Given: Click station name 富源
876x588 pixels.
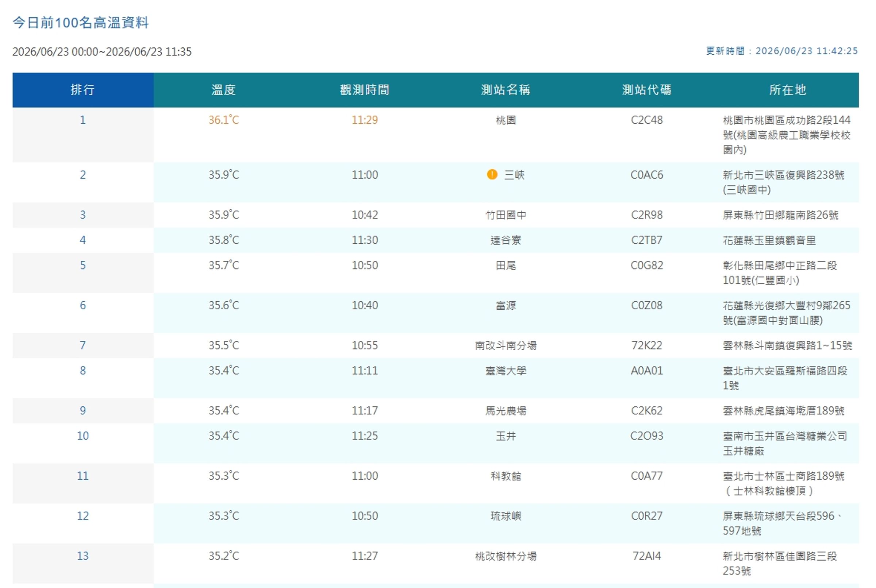Looking at the screenshot, I should click(506, 306).
